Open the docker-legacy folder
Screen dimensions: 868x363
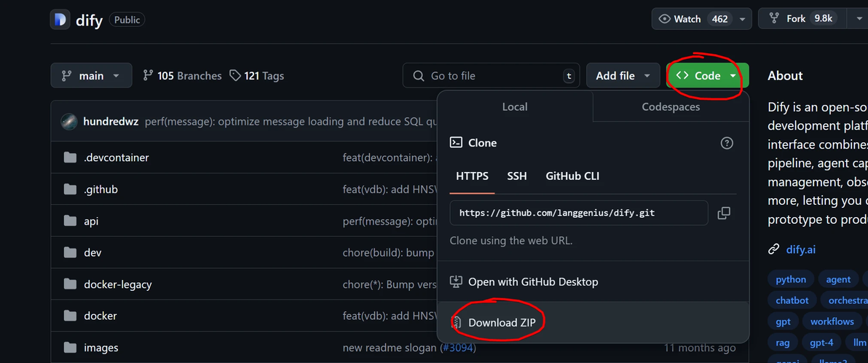[117, 284]
